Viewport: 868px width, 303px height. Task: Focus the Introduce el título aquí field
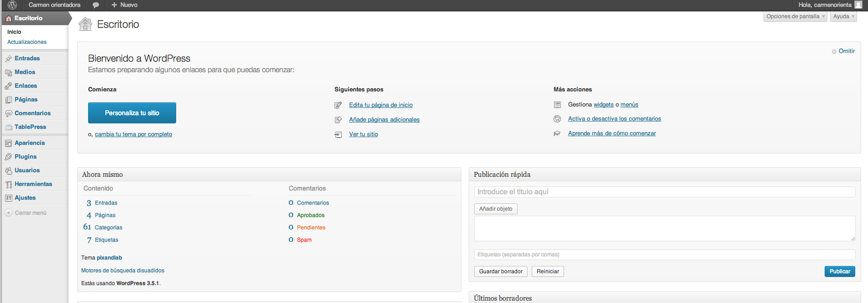664,192
